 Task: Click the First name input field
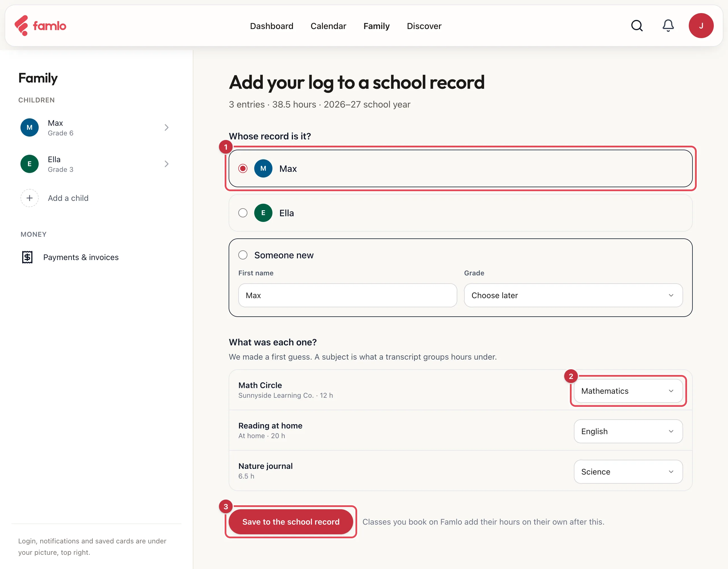(x=347, y=295)
